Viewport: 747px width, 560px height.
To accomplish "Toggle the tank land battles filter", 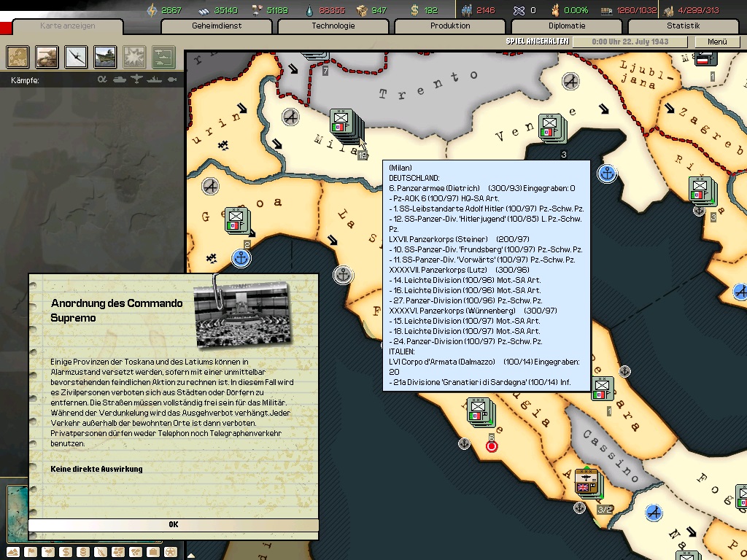I will (x=119, y=79).
